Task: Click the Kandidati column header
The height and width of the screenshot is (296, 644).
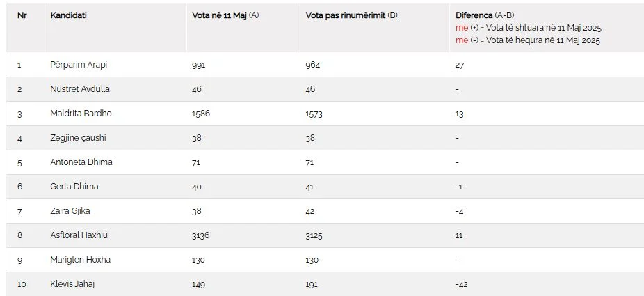Action: (x=69, y=15)
